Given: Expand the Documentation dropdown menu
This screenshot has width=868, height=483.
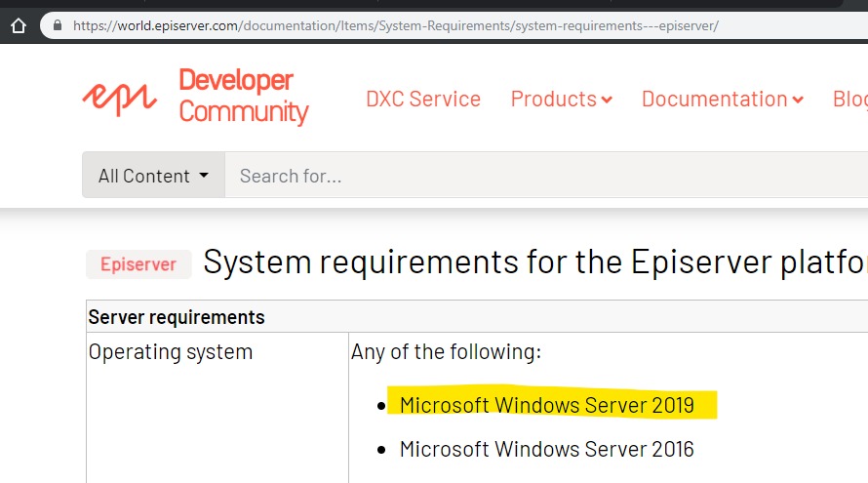Looking at the screenshot, I should tap(722, 99).
